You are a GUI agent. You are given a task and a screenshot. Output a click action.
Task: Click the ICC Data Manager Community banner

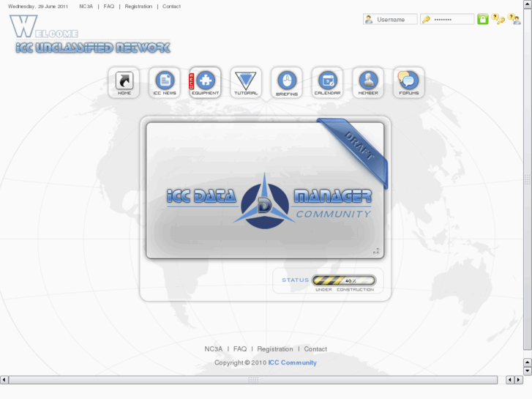tap(265, 190)
